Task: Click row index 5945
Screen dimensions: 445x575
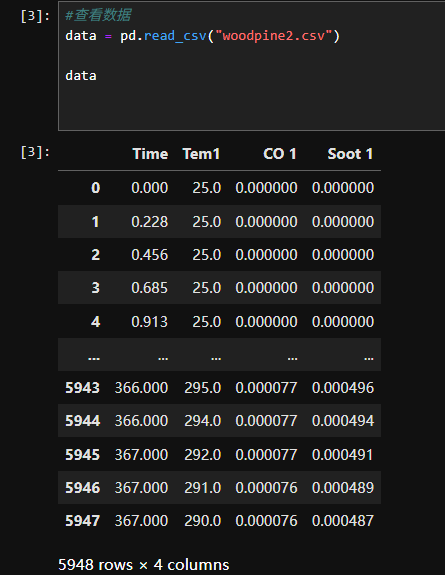Action: point(83,455)
